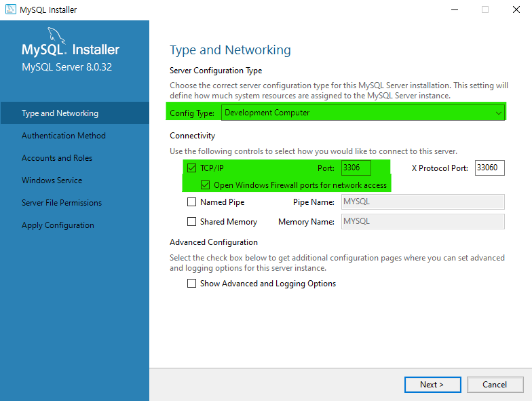Minimize the MySQL Installer window
The image size is (532, 401).
point(455,9)
